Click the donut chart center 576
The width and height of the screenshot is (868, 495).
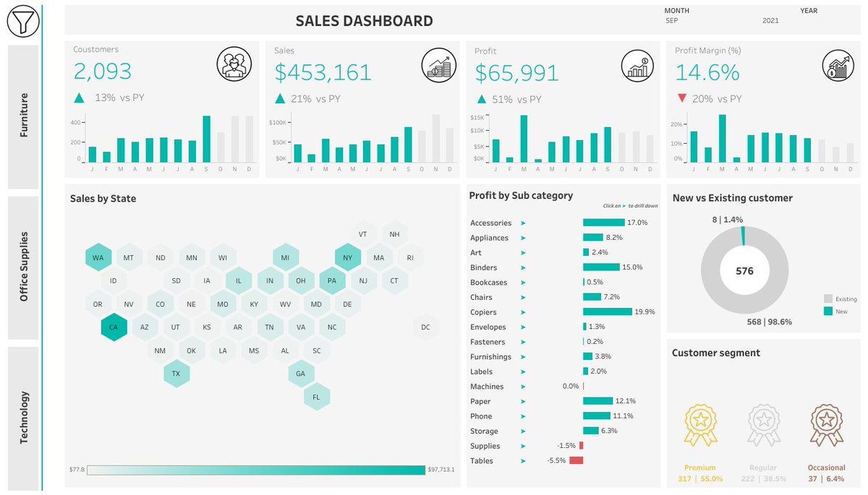click(x=744, y=272)
